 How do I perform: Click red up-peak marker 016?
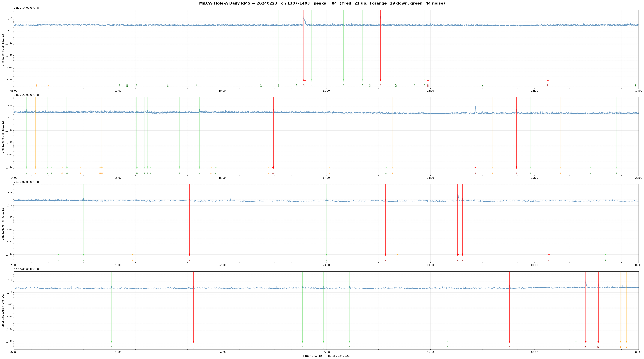381,80
